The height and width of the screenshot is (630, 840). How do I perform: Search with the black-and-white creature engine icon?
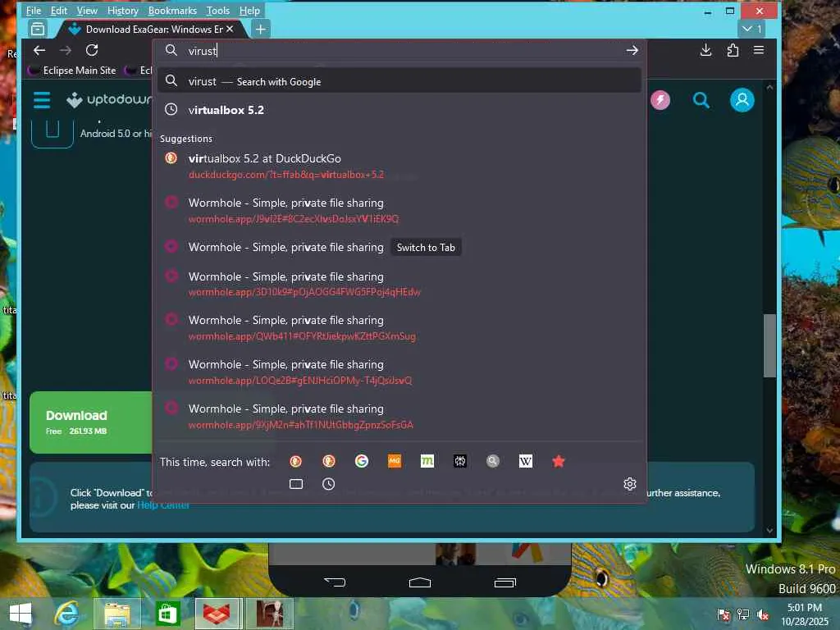(460, 461)
